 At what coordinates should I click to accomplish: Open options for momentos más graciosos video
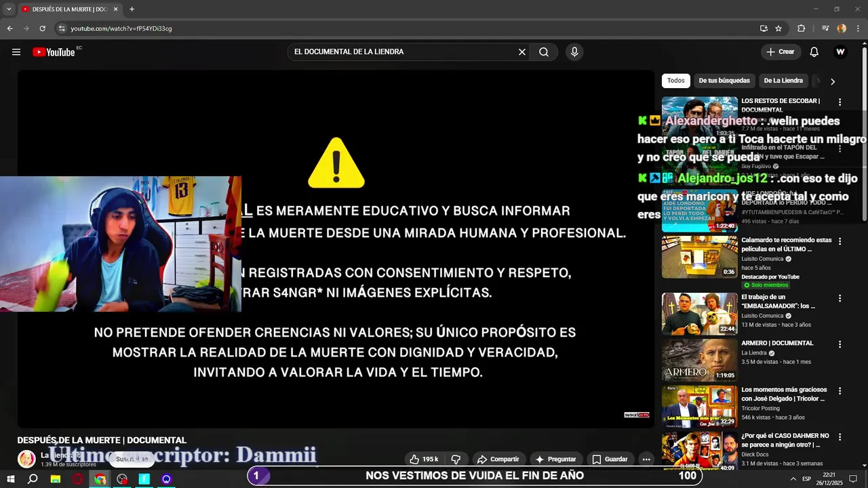pyautogui.click(x=840, y=391)
